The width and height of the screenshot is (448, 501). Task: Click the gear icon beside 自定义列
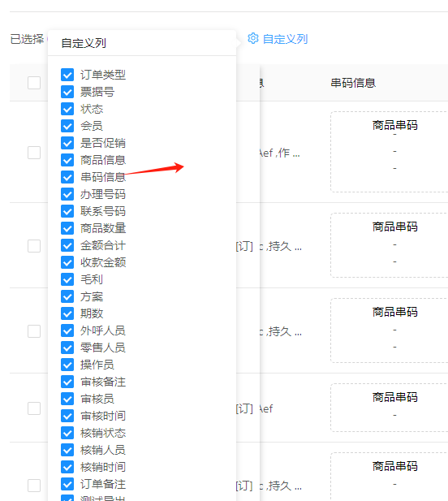click(x=253, y=38)
